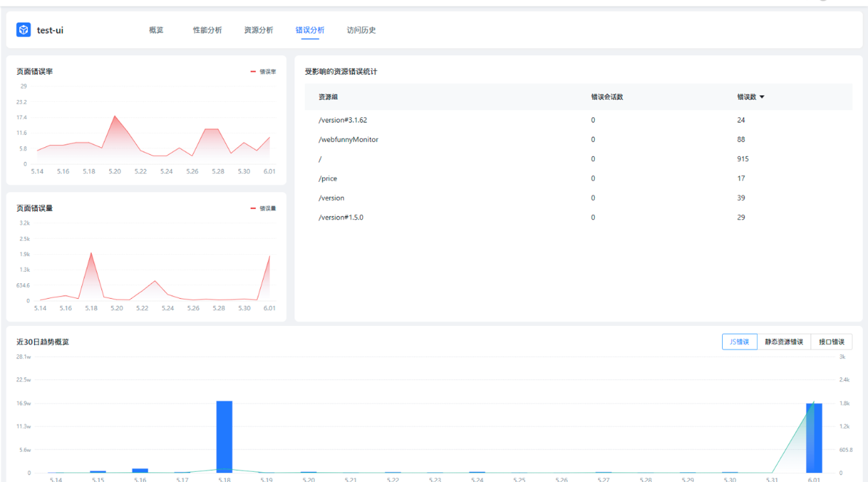
Task: Select the /webfunnyMonitor resource row
Action: tap(579, 139)
